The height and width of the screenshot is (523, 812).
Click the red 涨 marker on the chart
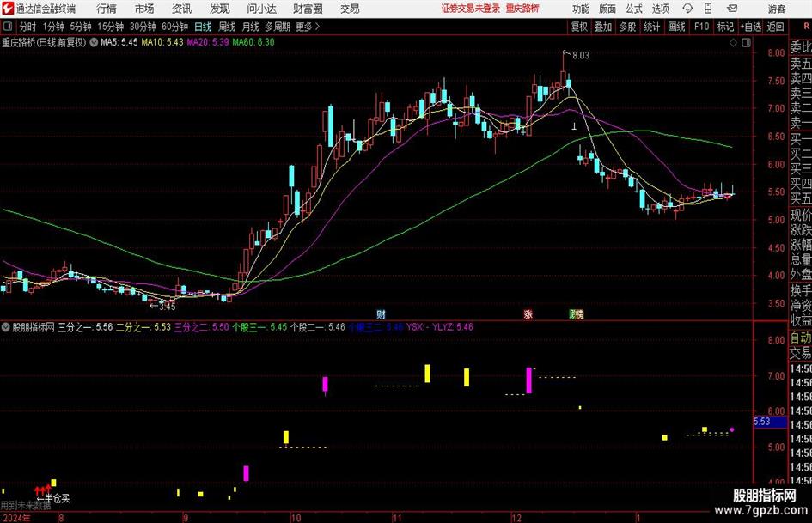(528, 313)
